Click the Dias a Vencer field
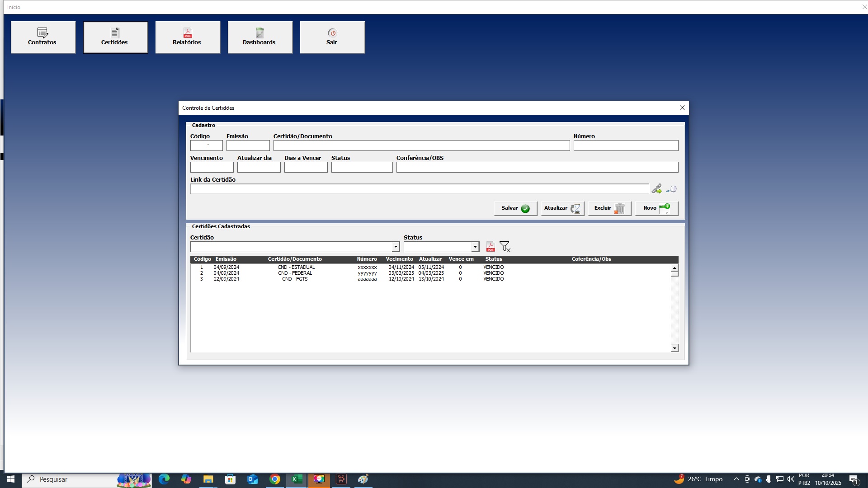 tap(306, 167)
